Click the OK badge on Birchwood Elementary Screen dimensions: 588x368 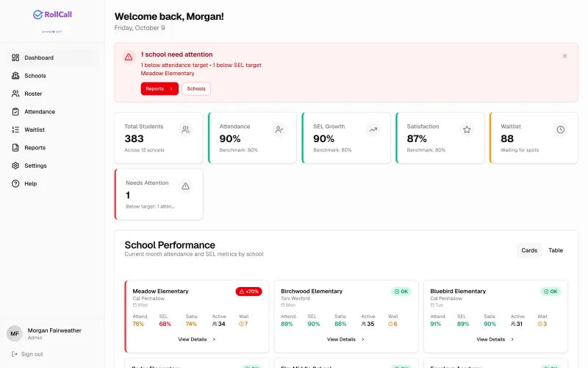[401, 291]
